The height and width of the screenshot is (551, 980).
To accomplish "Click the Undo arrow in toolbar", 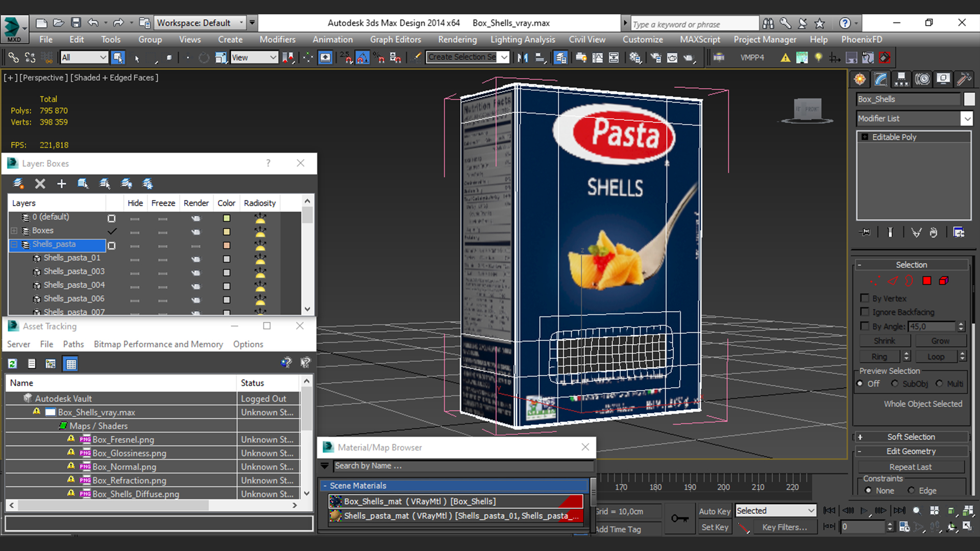I will tap(92, 22).
